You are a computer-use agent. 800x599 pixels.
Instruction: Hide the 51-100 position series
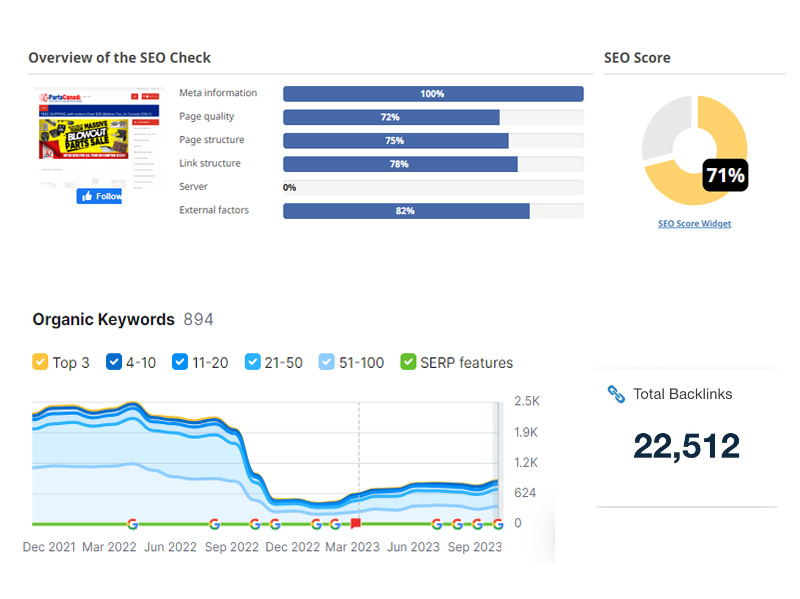tap(327, 362)
